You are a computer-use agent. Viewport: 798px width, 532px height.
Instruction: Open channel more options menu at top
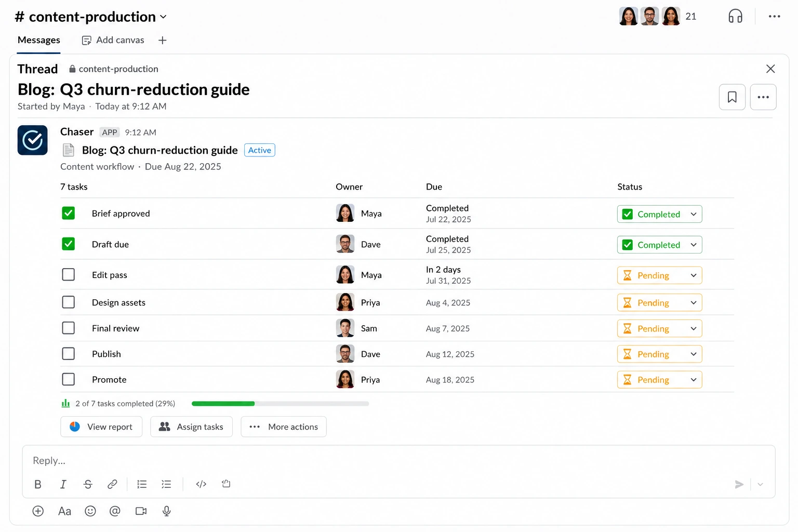pyautogui.click(x=774, y=17)
